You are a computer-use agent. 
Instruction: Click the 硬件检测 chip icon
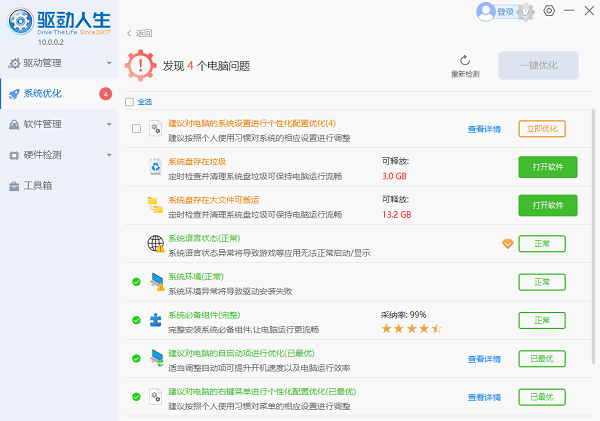[14, 155]
